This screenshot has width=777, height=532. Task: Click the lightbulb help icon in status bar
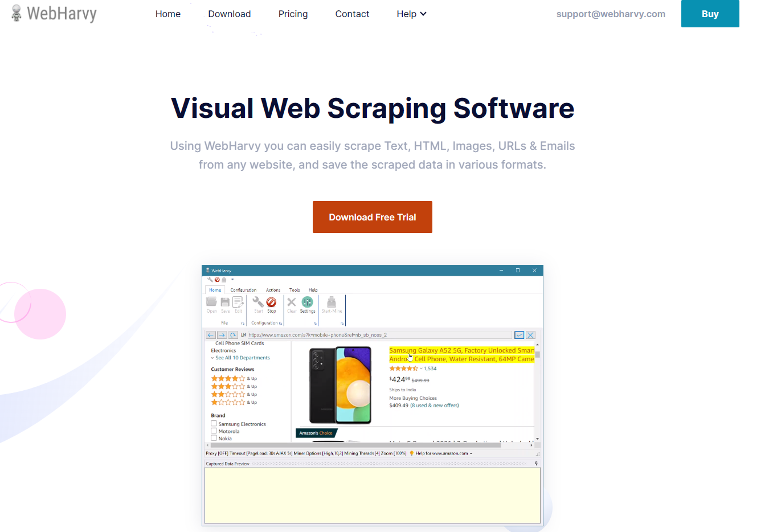[x=412, y=453]
